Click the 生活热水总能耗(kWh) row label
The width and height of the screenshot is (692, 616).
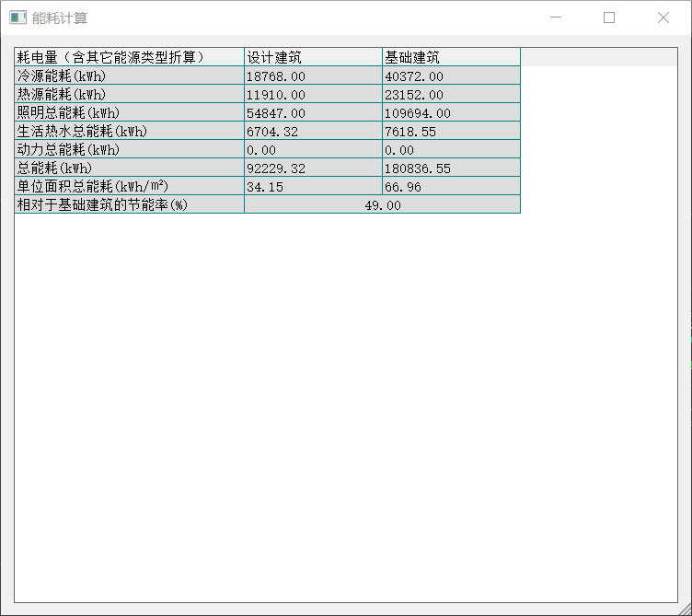pos(129,131)
